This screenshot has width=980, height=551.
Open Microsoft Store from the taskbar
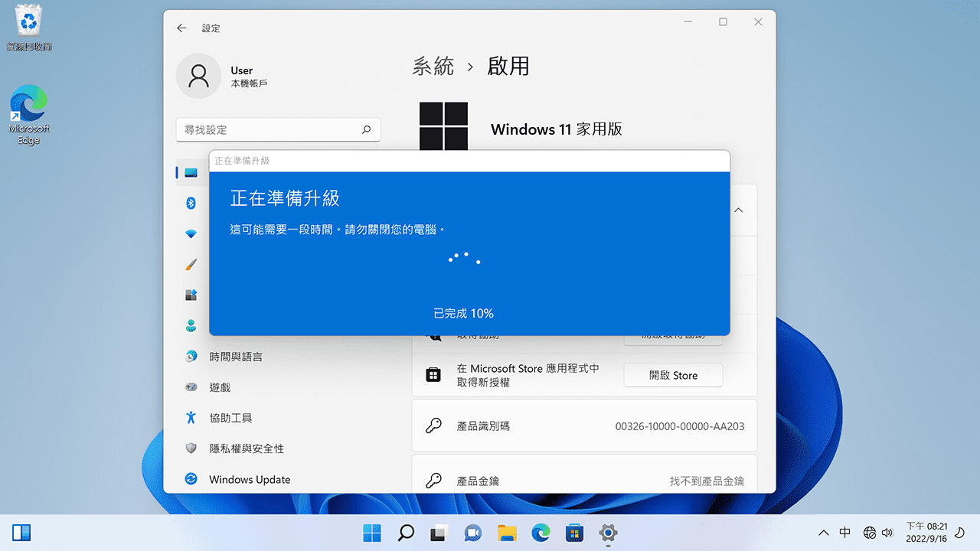click(574, 533)
